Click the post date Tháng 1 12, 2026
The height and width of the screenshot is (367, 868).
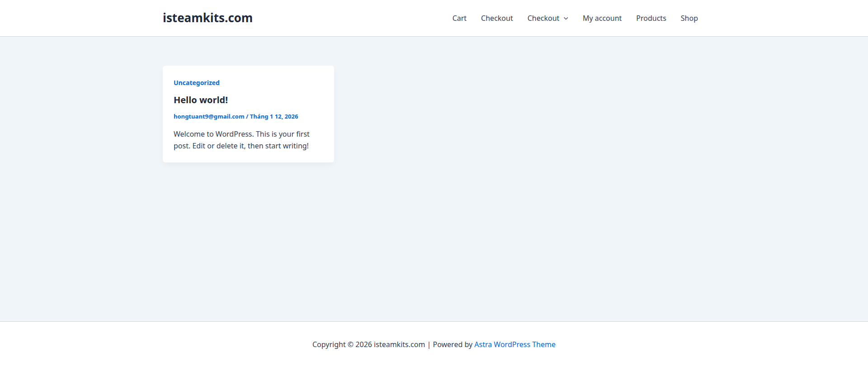(x=274, y=117)
